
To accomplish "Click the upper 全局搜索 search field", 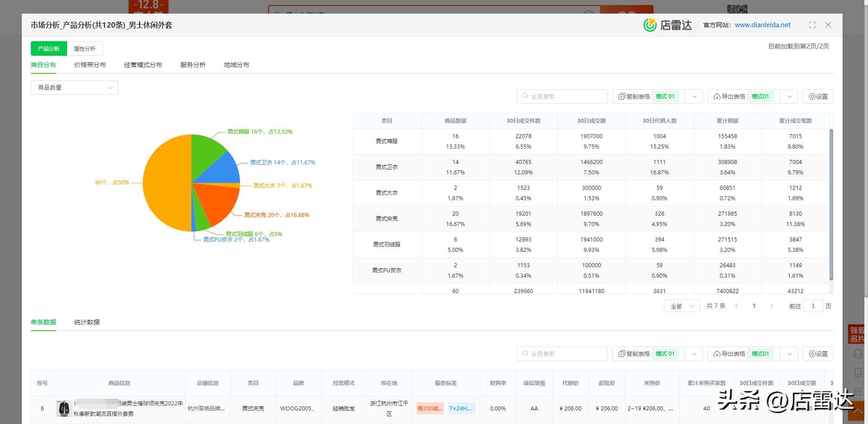I will 562,96.
